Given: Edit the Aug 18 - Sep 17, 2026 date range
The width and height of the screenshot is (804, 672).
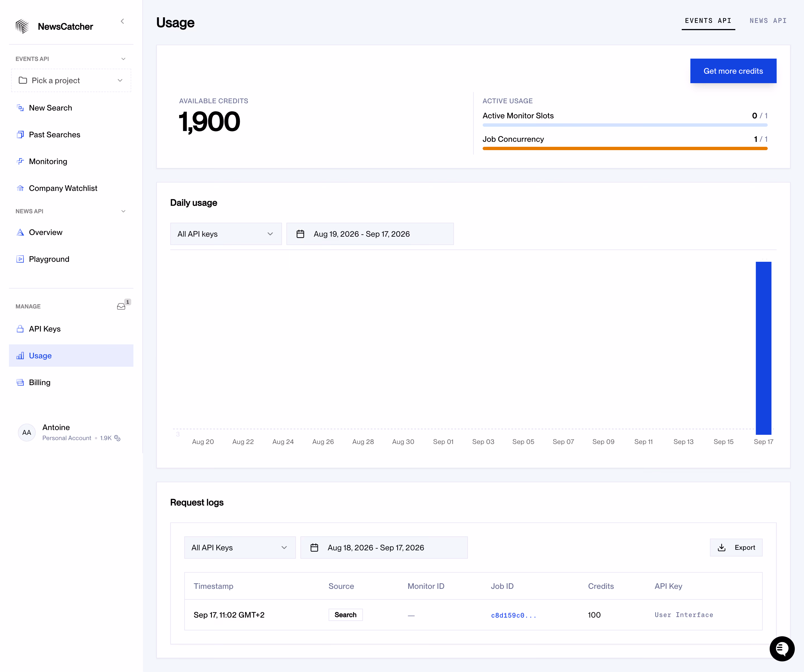Looking at the screenshot, I should click(x=384, y=548).
